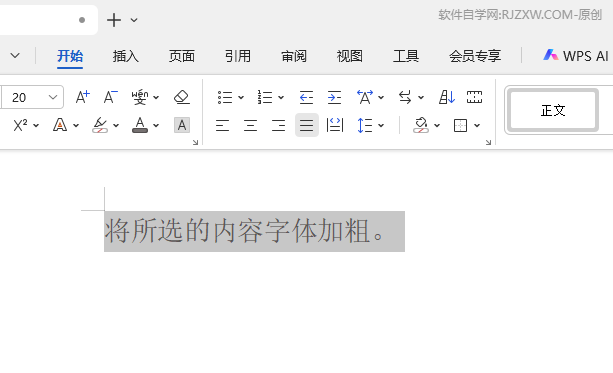Insert numbered list
The image size is (613, 373).
click(265, 97)
